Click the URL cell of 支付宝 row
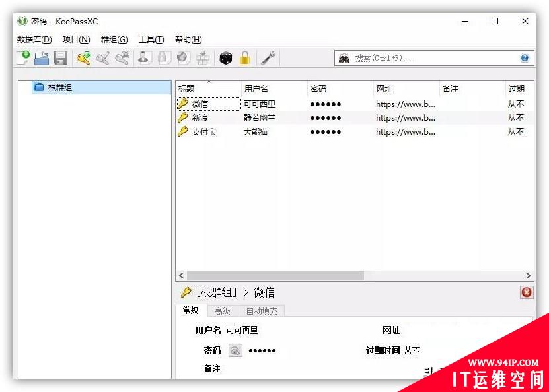This screenshot has width=549, height=392. [x=406, y=132]
